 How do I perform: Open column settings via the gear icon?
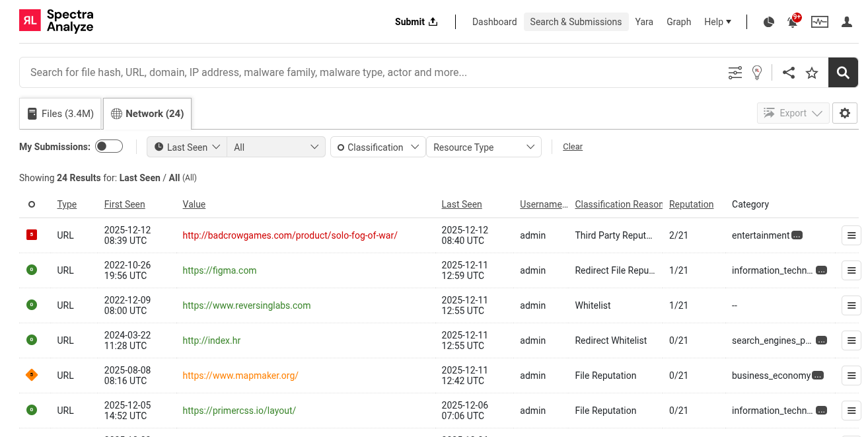[x=845, y=113]
